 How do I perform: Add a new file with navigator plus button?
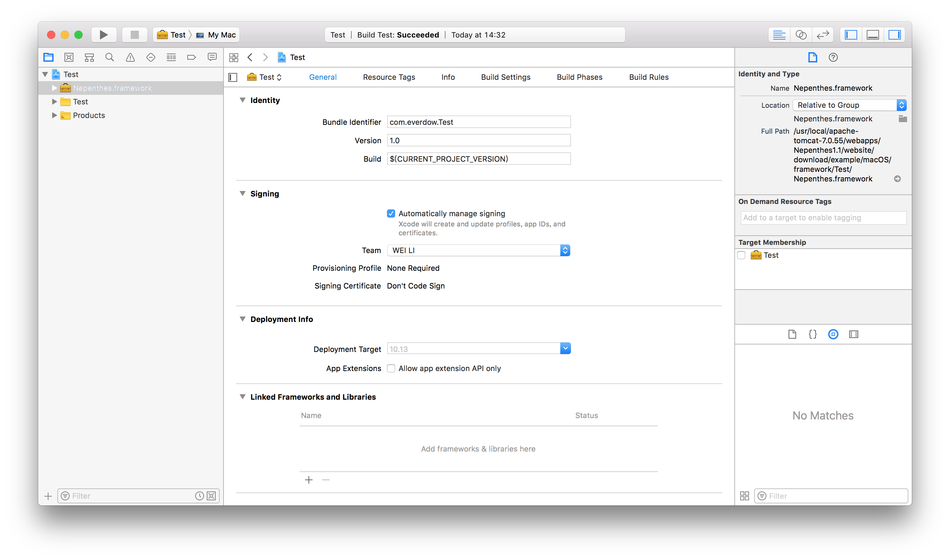tap(48, 496)
